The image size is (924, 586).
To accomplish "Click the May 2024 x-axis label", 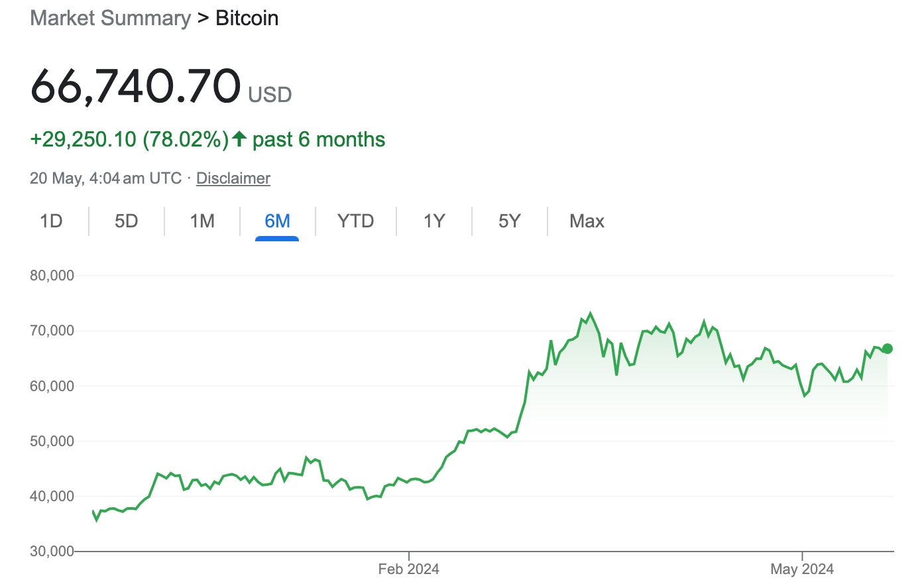I will click(x=802, y=569).
